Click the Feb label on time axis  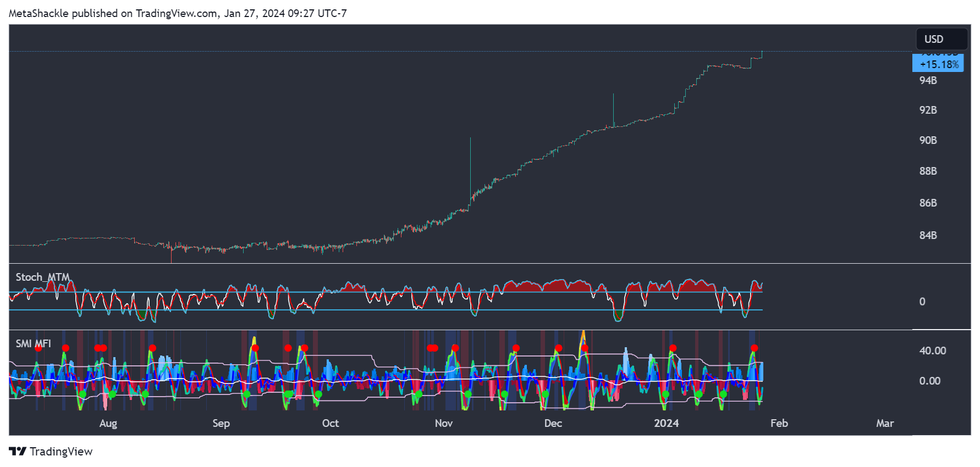pos(779,423)
